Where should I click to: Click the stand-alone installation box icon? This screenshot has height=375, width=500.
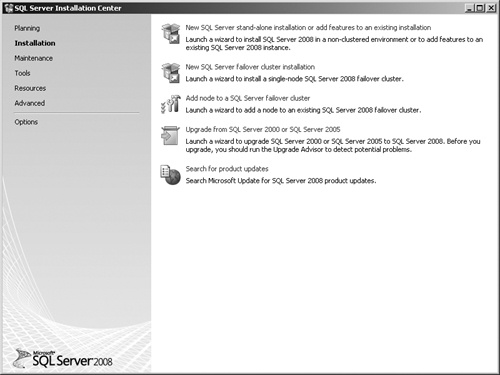(171, 33)
